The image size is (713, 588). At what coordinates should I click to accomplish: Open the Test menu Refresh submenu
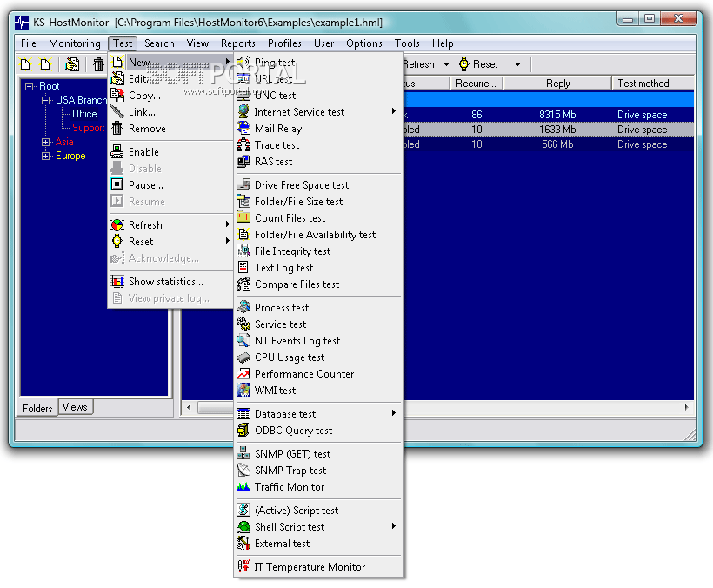coord(227,224)
